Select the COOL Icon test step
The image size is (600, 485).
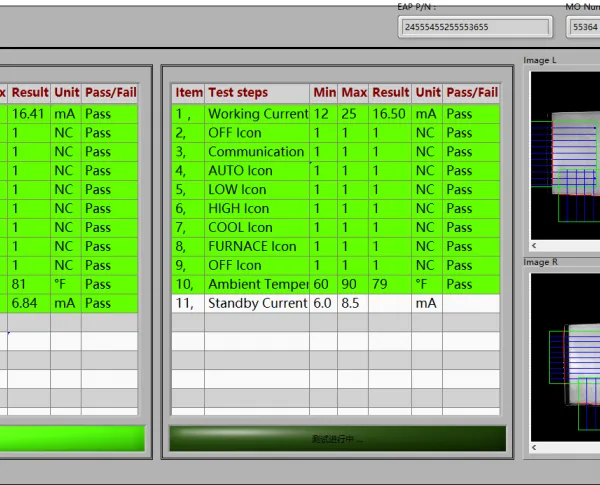(x=257, y=227)
